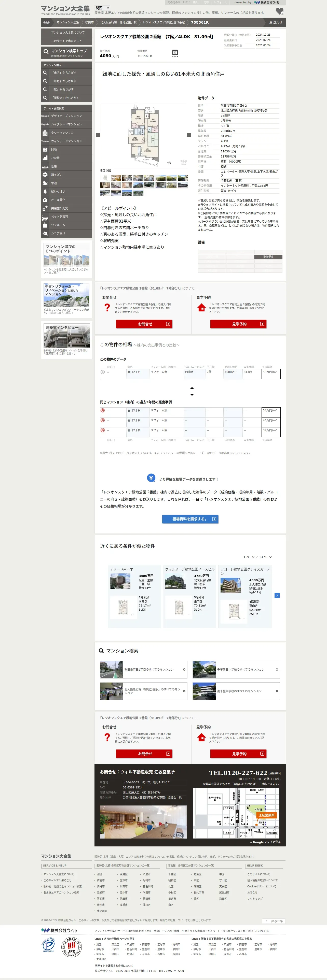Image resolution: width=327 pixels, height=980 pixels.
Task: Select タワーマンション theme
Action: coord(67,133)
